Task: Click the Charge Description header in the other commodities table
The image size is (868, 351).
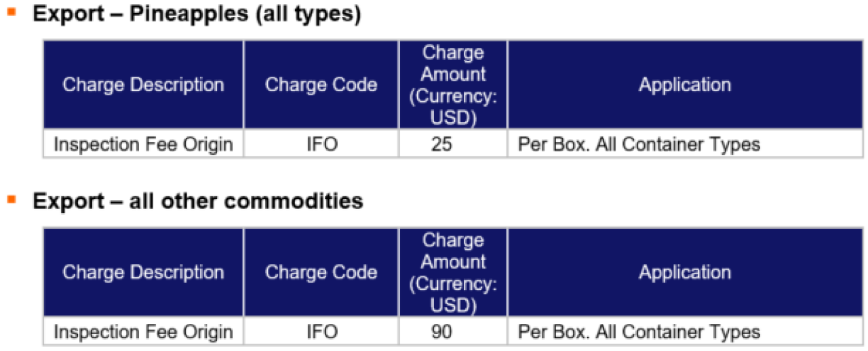Action: pyautogui.click(x=143, y=272)
